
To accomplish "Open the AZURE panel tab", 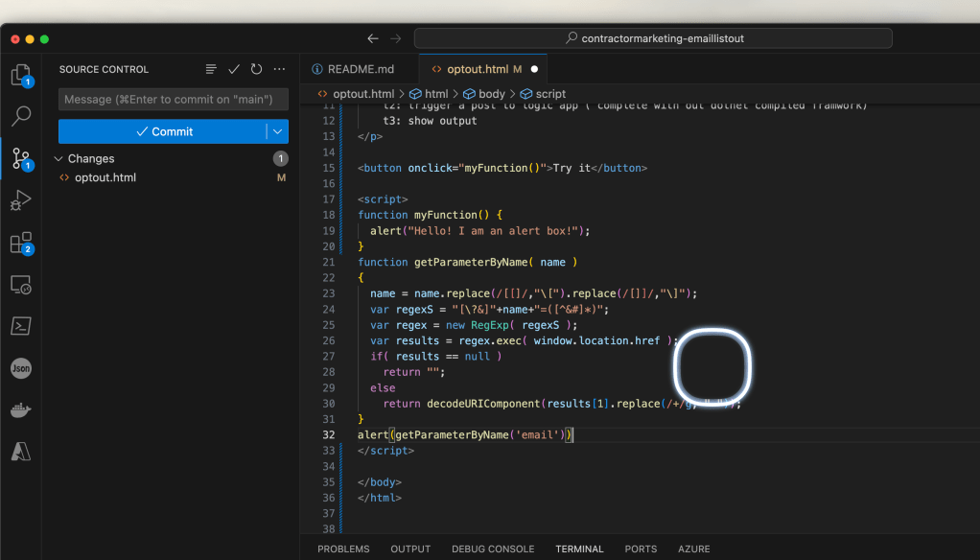I will 693,548.
